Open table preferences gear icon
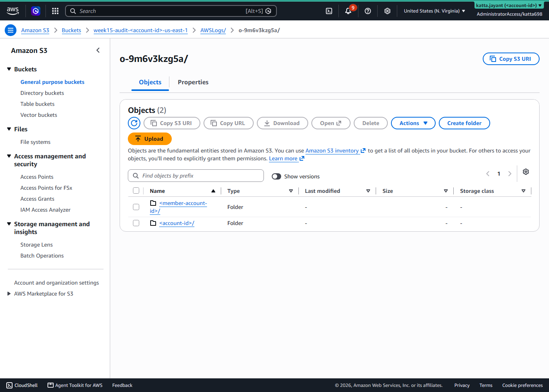The height and width of the screenshot is (392, 549). click(x=526, y=172)
